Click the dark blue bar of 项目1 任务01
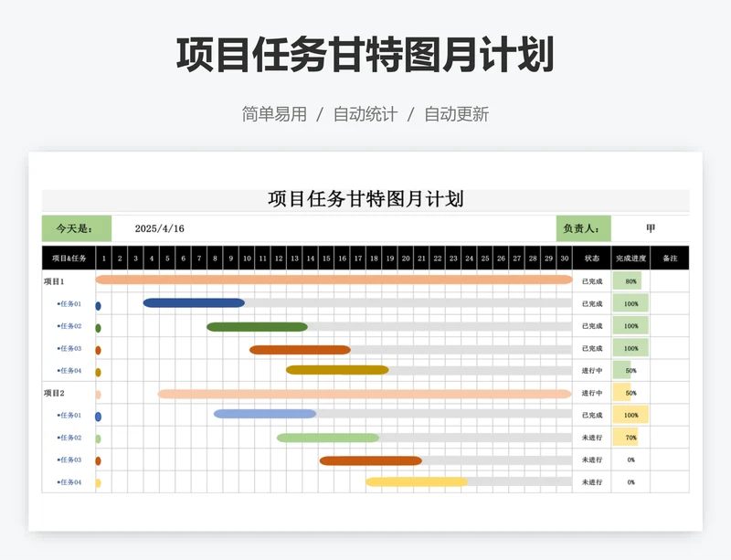 pyautogui.click(x=194, y=303)
